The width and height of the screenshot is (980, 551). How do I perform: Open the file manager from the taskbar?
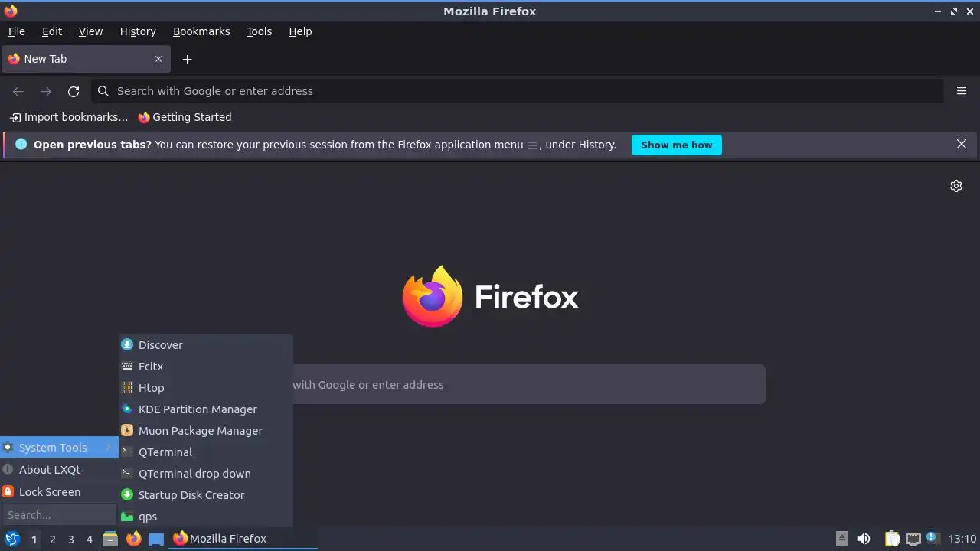point(110,539)
